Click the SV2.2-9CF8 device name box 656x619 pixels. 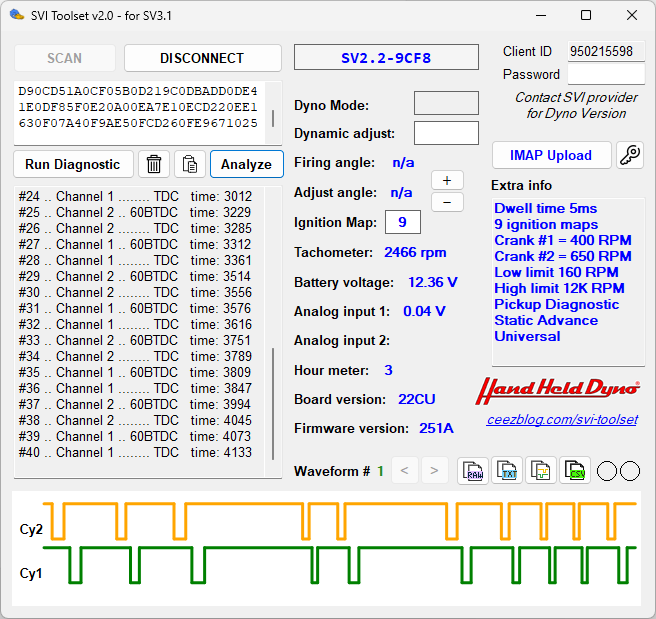pyautogui.click(x=386, y=57)
